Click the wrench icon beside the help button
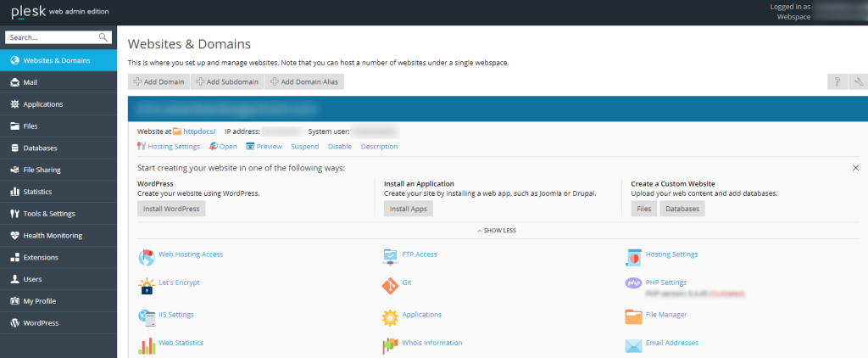 click(x=859, y=81)
